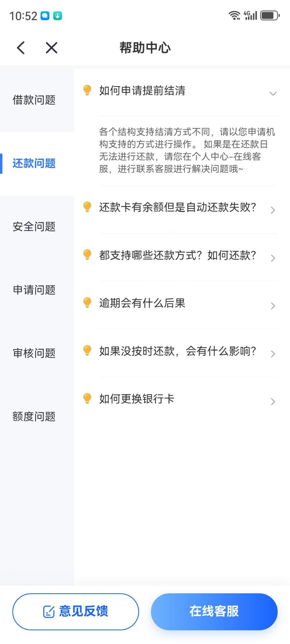Open 意见反馈 feedback button

tap(76, 611)
